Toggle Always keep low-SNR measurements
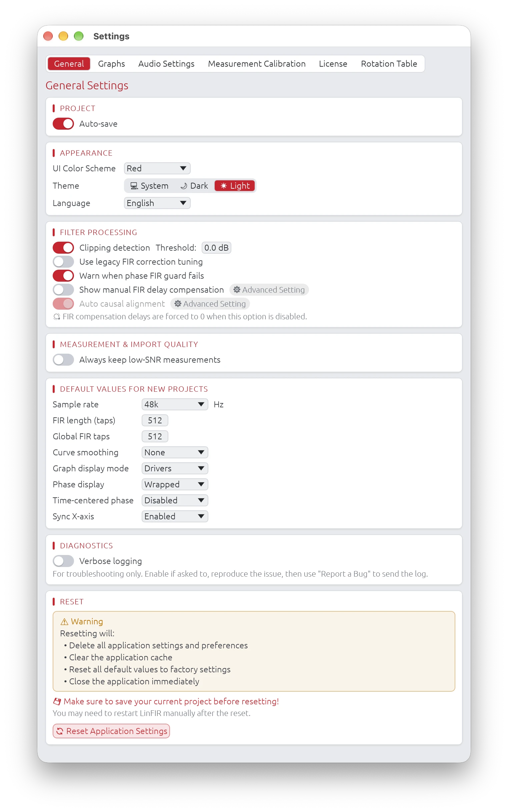 pos(63,360)
